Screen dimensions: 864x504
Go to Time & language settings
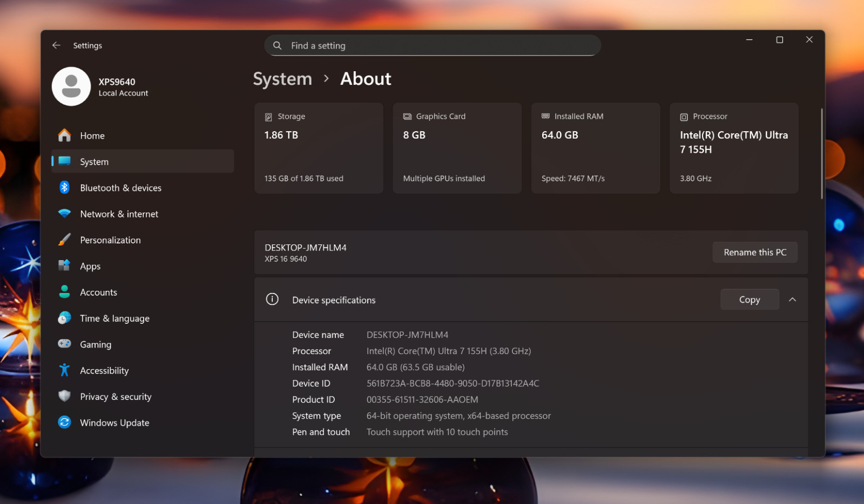point(143,318)
